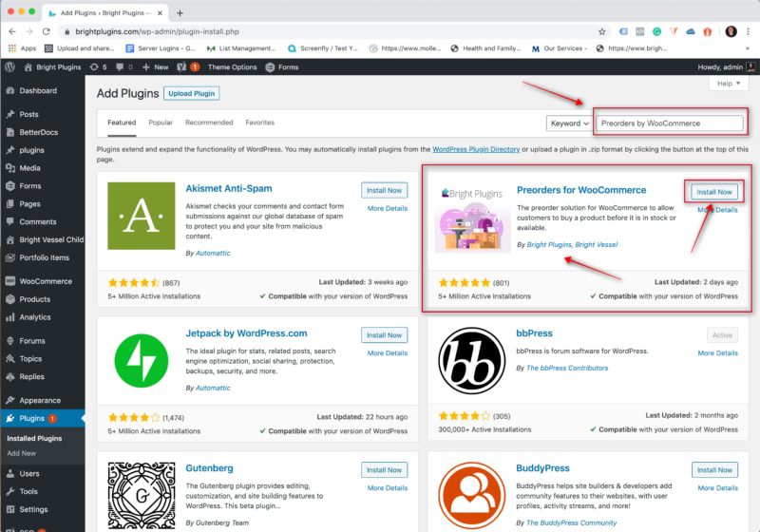Open The BuddyPress Community author link
Image resolution: width=760 pixels, height=532 pixels.
point(572,522)
